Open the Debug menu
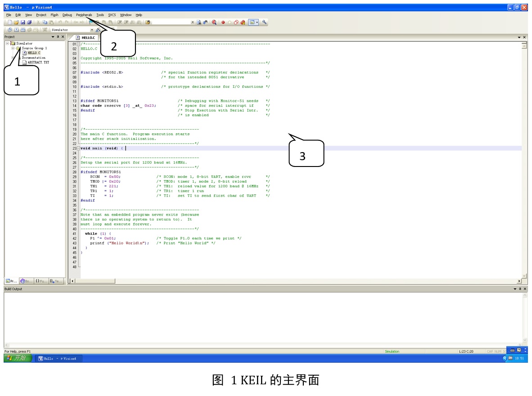532x396 pixels. (x=67, y=15)
